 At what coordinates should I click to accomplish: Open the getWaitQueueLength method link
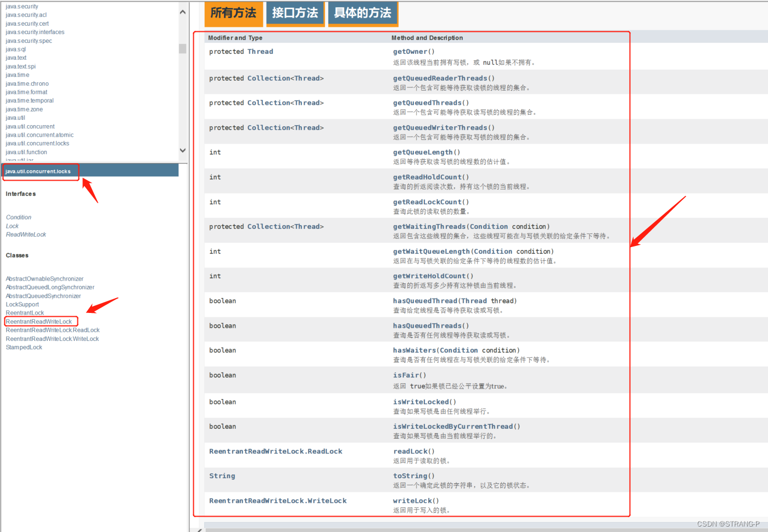click(431, 251)
